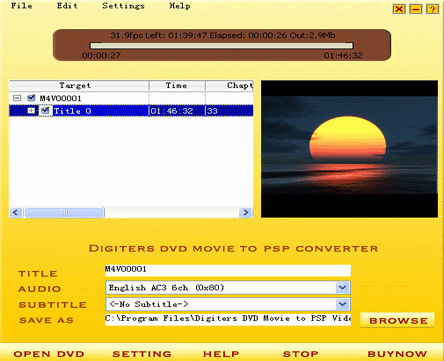Uncheck the M4V00001 checkbox
Viewport: 444px width, 361px height.
pyautogui.click(x=31, y=98)
